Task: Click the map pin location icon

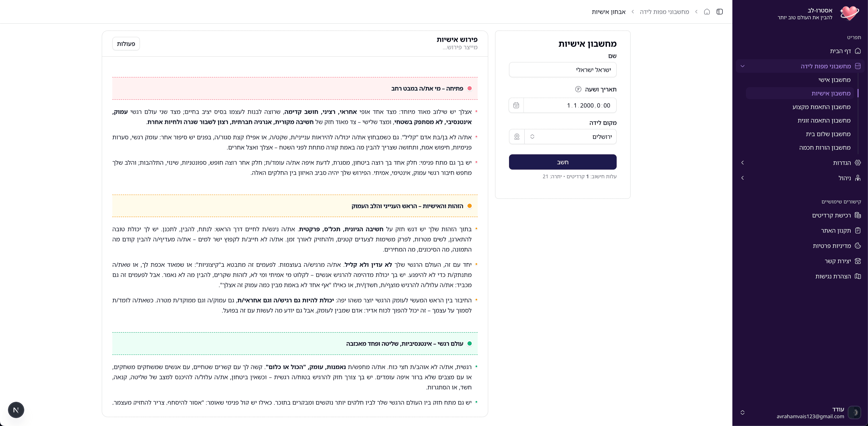Action: 517,137
